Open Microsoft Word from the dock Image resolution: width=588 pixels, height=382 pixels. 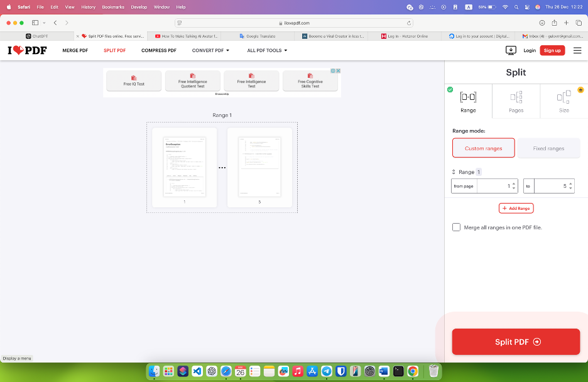384,371
